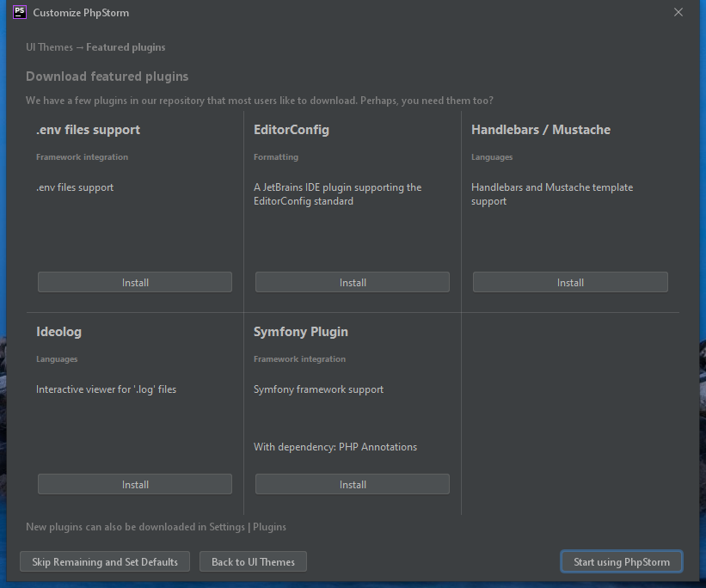706x588 pixels.
Task: Select the 'Ideolog' plugin title
Action: click(59, 332)
